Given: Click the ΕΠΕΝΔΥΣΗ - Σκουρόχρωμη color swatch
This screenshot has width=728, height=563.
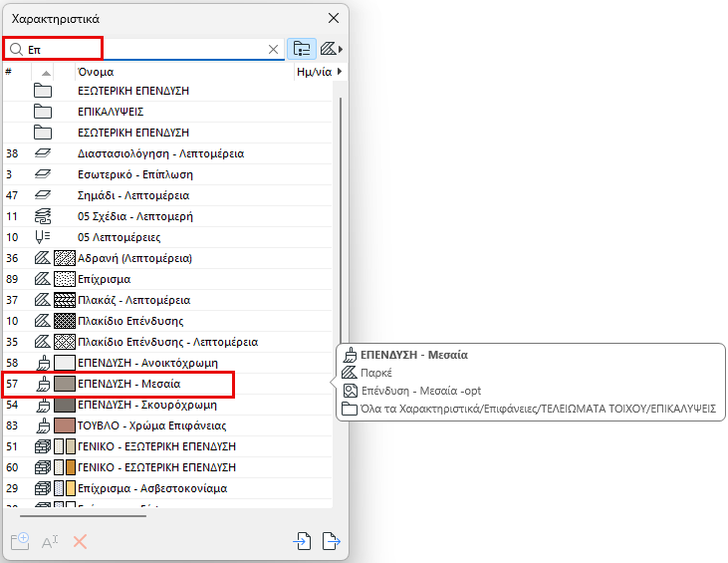Looking at the screenshot, I should coord(65,405).
